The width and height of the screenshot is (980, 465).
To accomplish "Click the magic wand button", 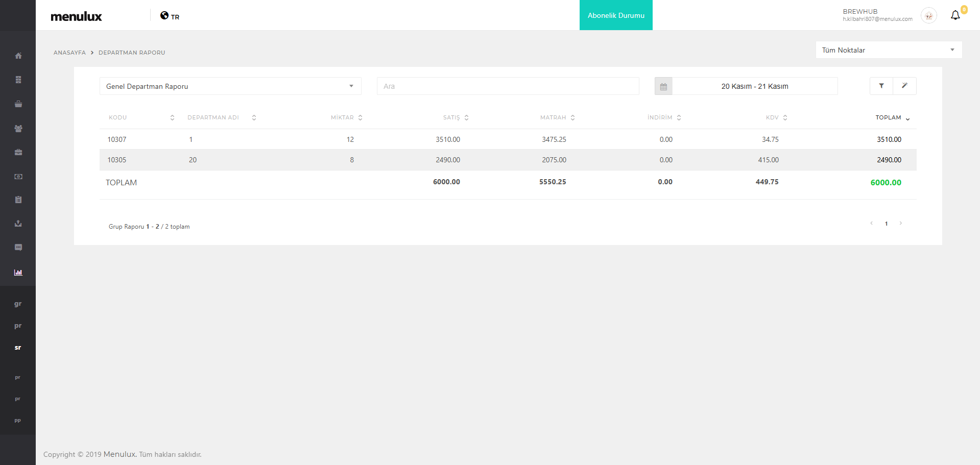I will (x=904, y=86).
